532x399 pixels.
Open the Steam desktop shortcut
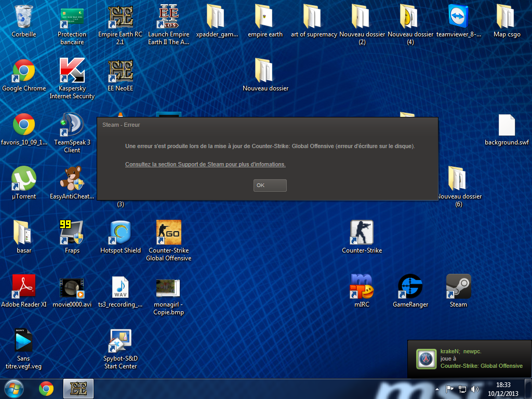click(x=458, y=287)
